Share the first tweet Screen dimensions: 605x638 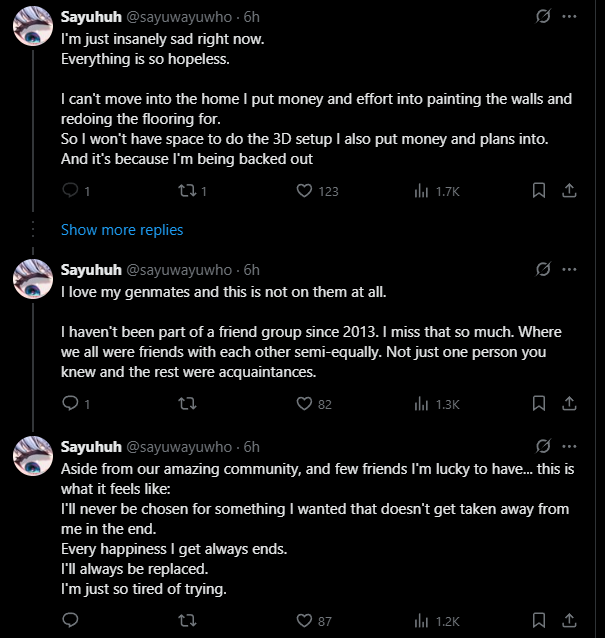568,191
